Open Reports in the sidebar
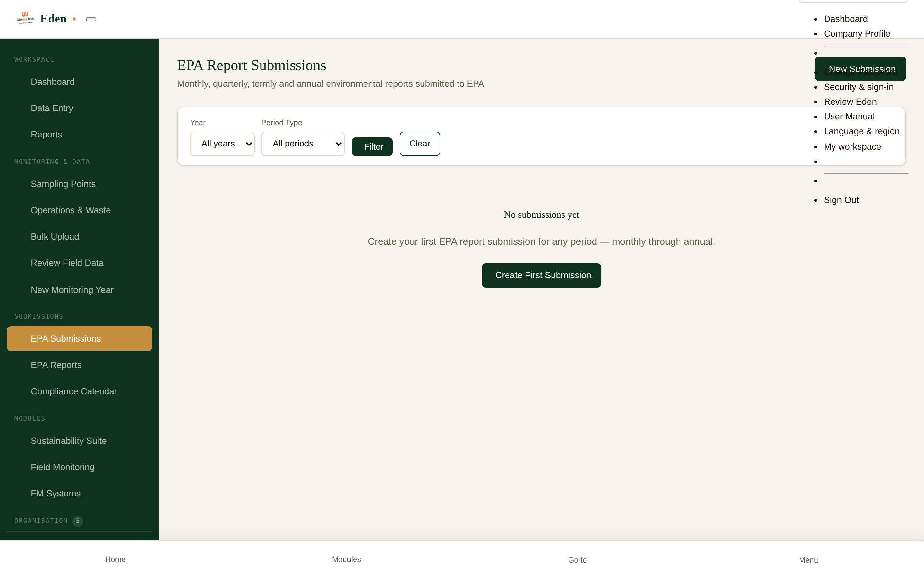The height and width of the screenshot is (578, 924). [80, 135]
